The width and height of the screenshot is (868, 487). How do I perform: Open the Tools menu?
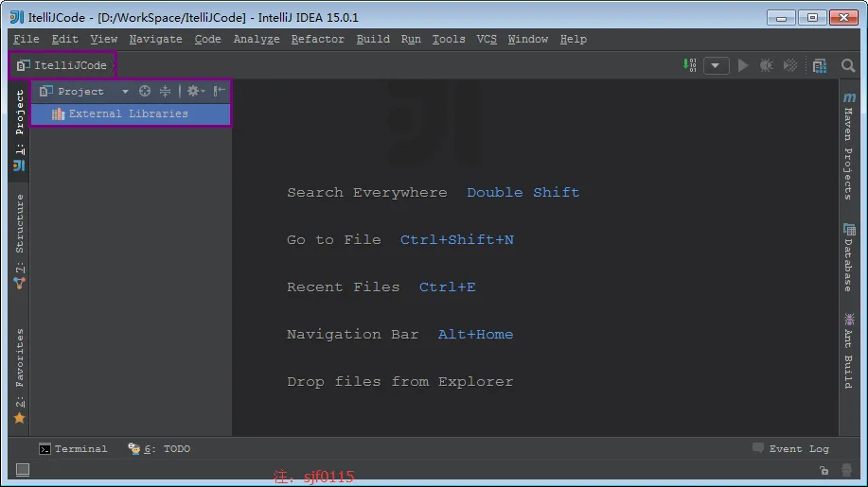pos(449,40)
